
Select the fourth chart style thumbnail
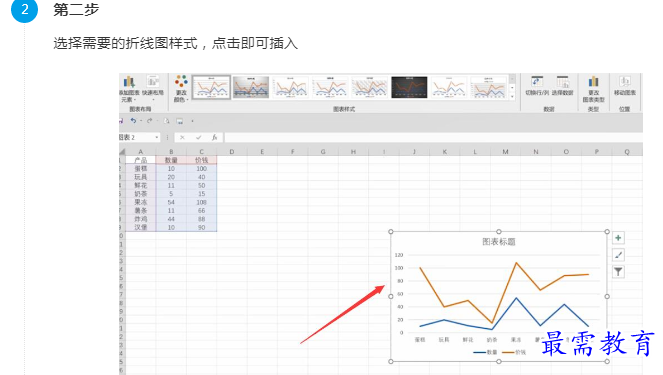(330, 87)
